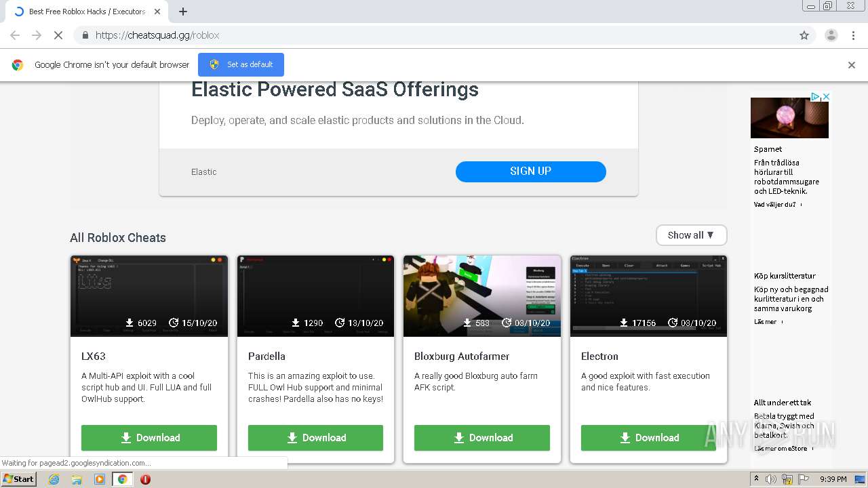Click the address bar URL field
Viewport: 868px width, 488px height.
click(x=434, y=35)
